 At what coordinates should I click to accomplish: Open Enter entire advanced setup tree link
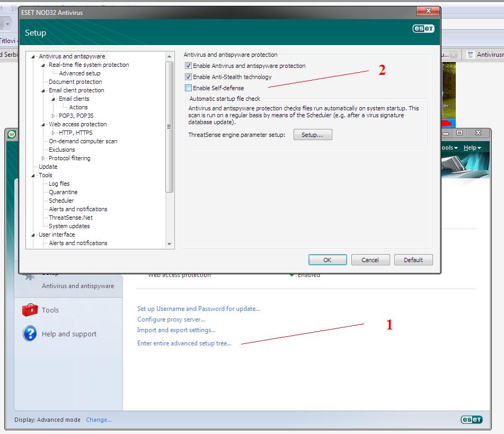pyautogui.click(x=184, y=343)
